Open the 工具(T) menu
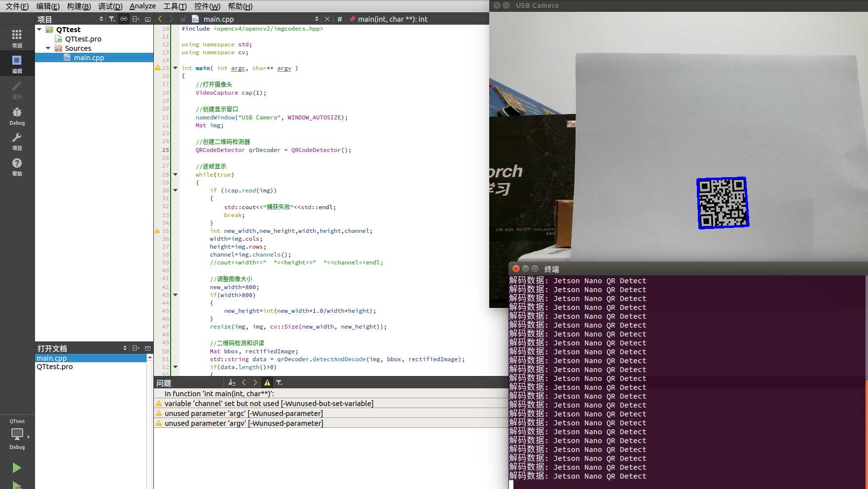Viewport: 868px width, 489px height. [x=175, y=6]
